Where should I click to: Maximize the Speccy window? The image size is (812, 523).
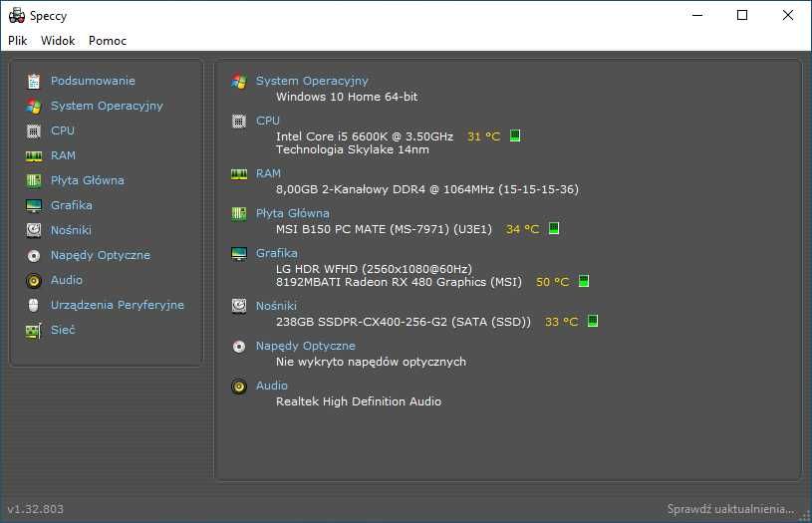[x=742, y=16]
